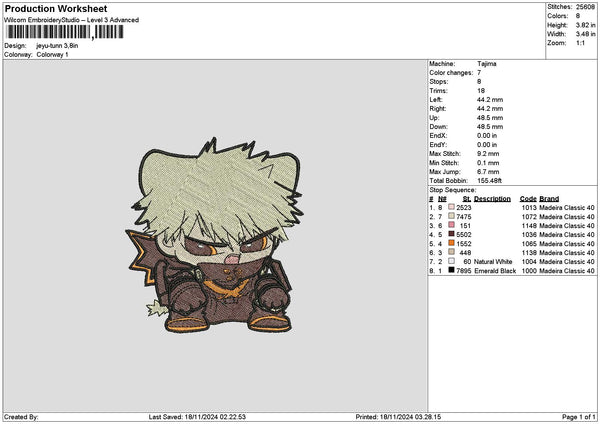Click the Height value 3.82 in
Image resolution: width=600 pixels, height=424 pixels.
click(585, 25)
